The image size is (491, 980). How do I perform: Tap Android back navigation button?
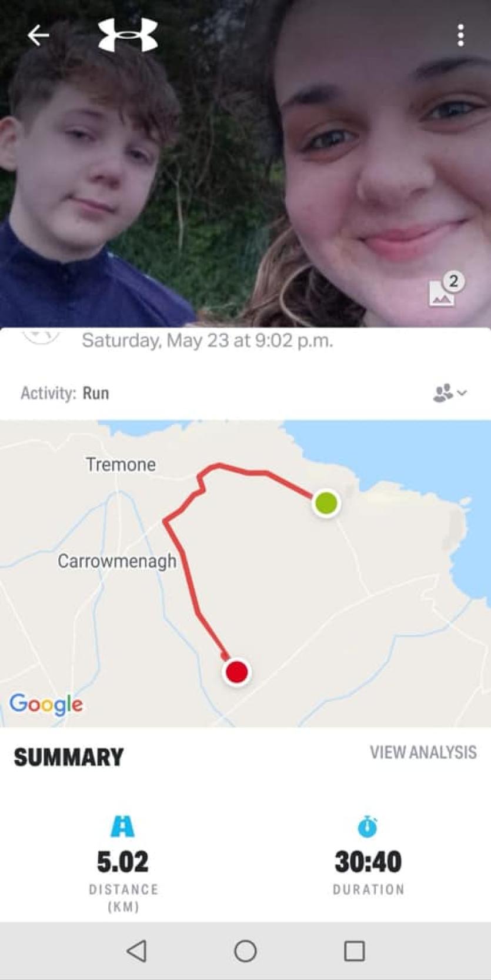pyautogui.click(x=136, y=951)
